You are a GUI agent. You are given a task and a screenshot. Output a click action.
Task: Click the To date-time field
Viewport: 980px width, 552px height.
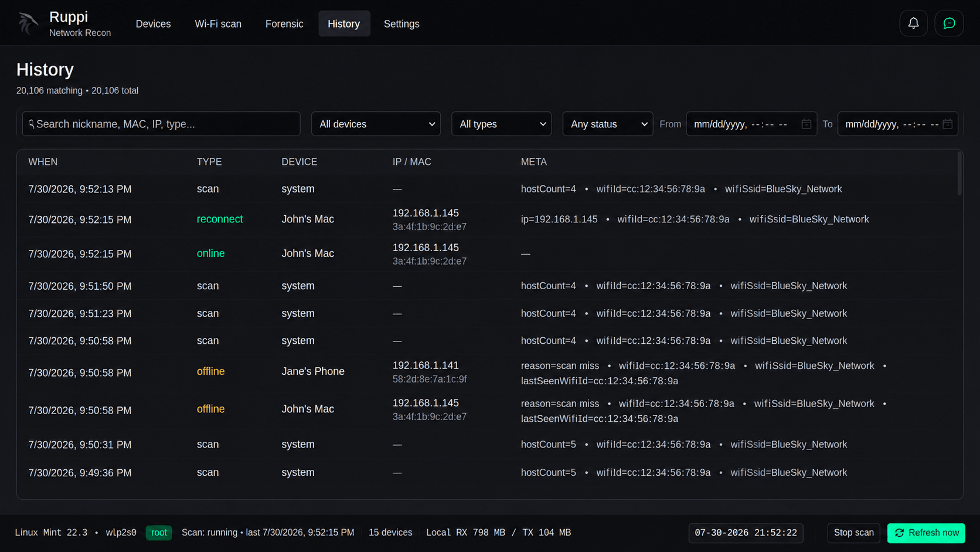(x=897, y=124)
